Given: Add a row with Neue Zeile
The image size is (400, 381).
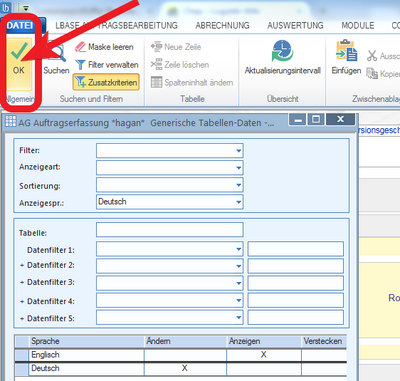Looking at the screenshot, I should pos(176,47).
